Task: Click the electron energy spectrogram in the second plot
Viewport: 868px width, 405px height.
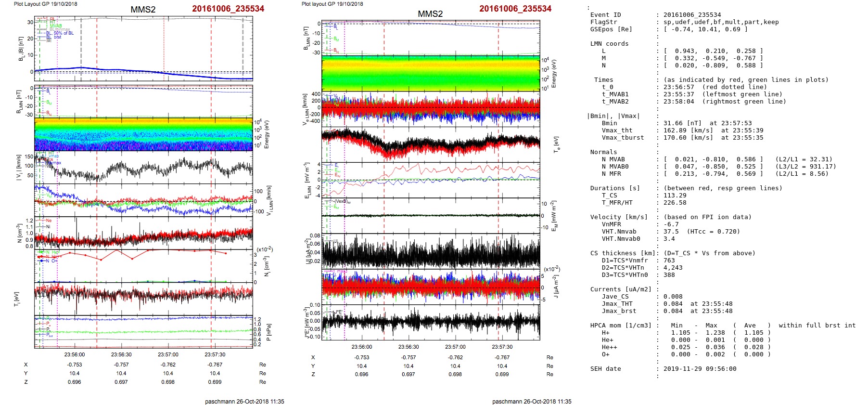Action: 431,73
